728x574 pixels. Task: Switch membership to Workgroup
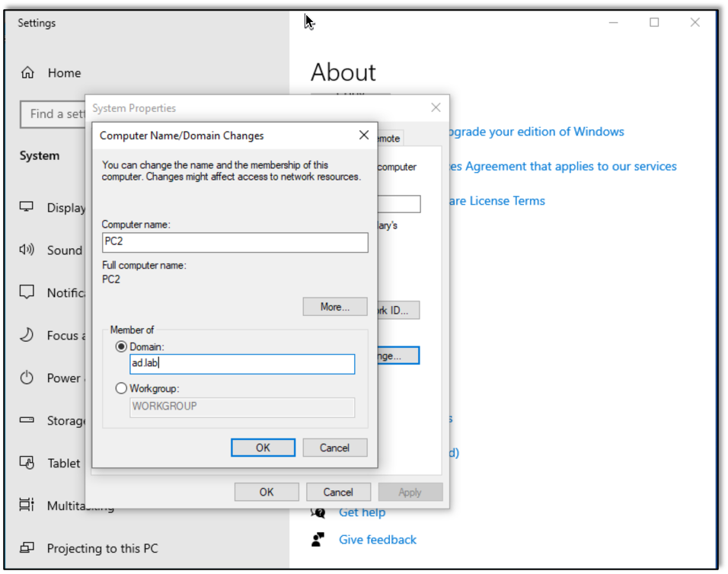click(121, 387)
